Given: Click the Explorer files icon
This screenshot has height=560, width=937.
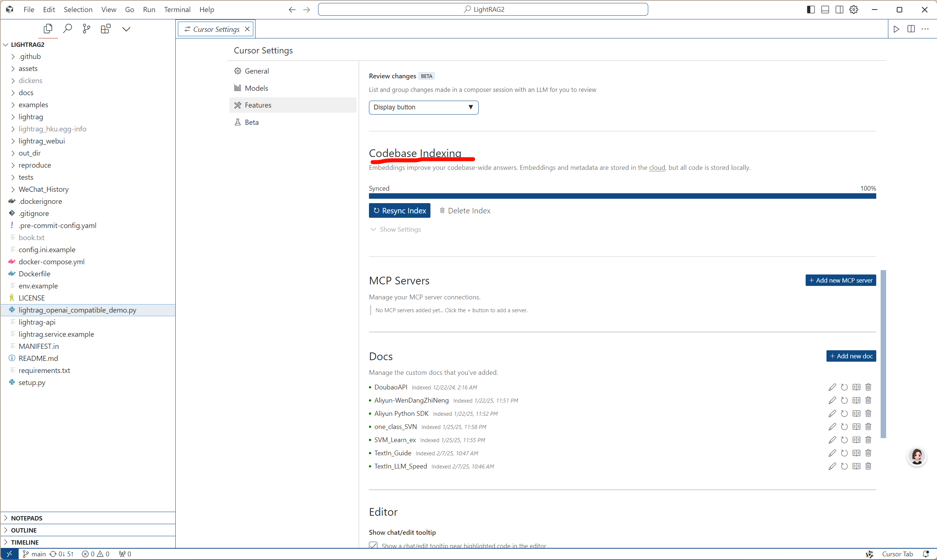Looking at the screenshot, I should [x=48, y=29].
